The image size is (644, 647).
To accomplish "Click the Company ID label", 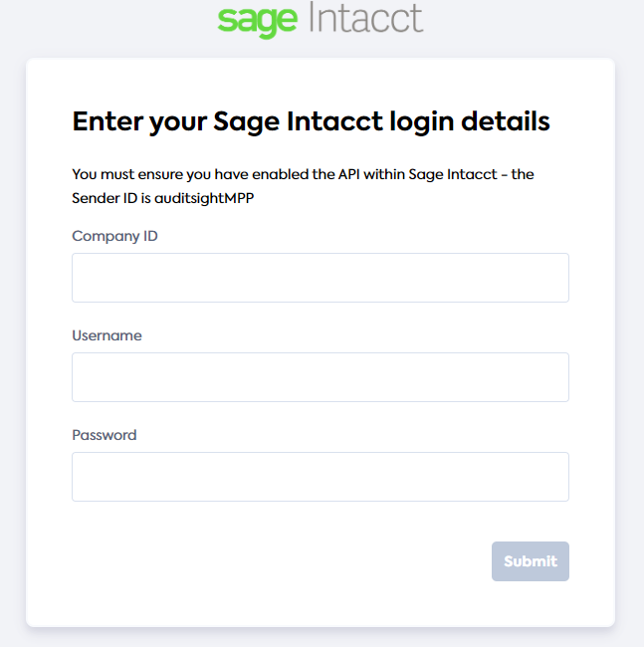I will coord(114,237).
